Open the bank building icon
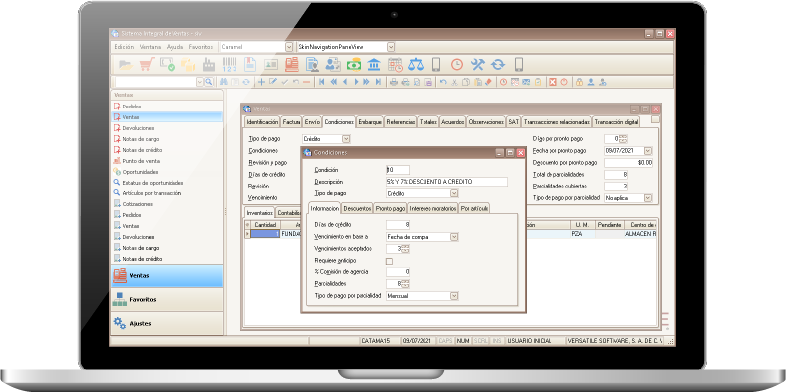786x392 pixels. pyautogui.click(x=374, y=65)
